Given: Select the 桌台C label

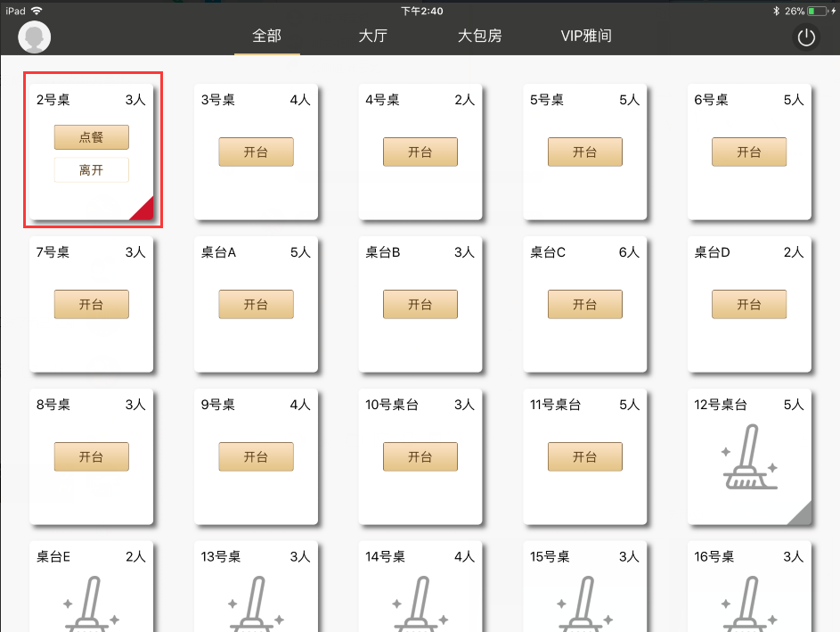Looking at the screenshot, I should [x=548, y=252].
